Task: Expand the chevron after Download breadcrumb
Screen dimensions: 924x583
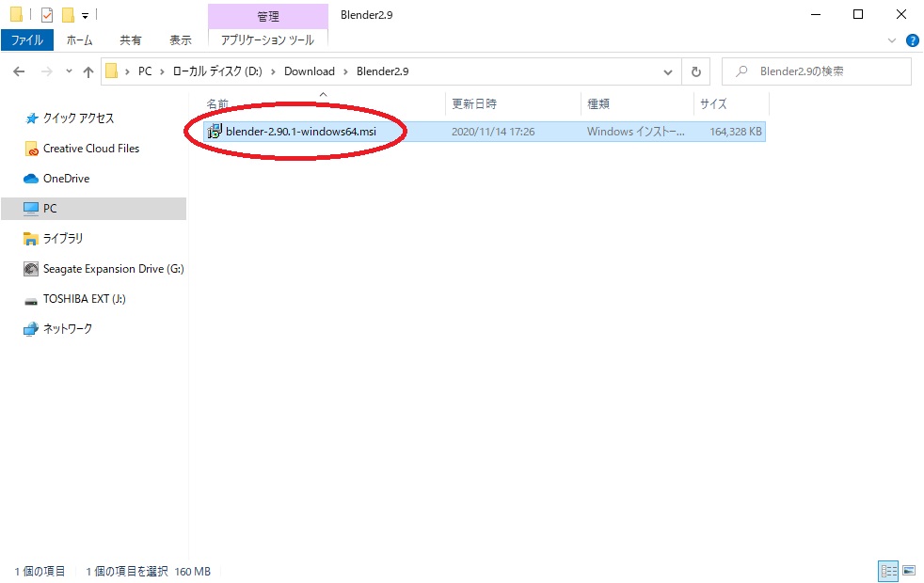Action: click(x=346, y=71)
